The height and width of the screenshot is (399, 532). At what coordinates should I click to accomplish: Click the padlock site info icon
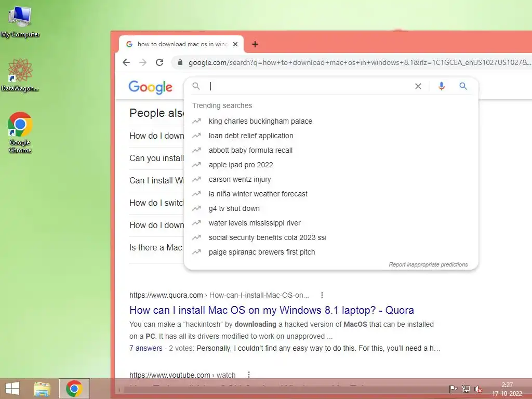pyautogui.click(x=180, y=62)
